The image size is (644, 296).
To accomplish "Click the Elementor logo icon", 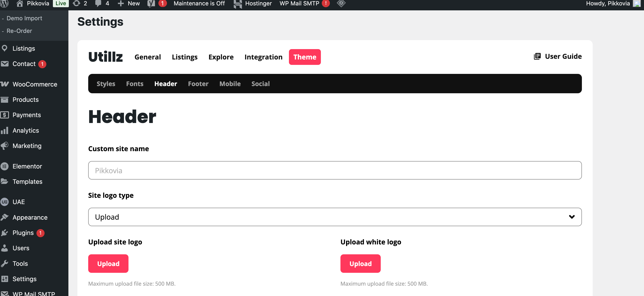I will 5,166.
